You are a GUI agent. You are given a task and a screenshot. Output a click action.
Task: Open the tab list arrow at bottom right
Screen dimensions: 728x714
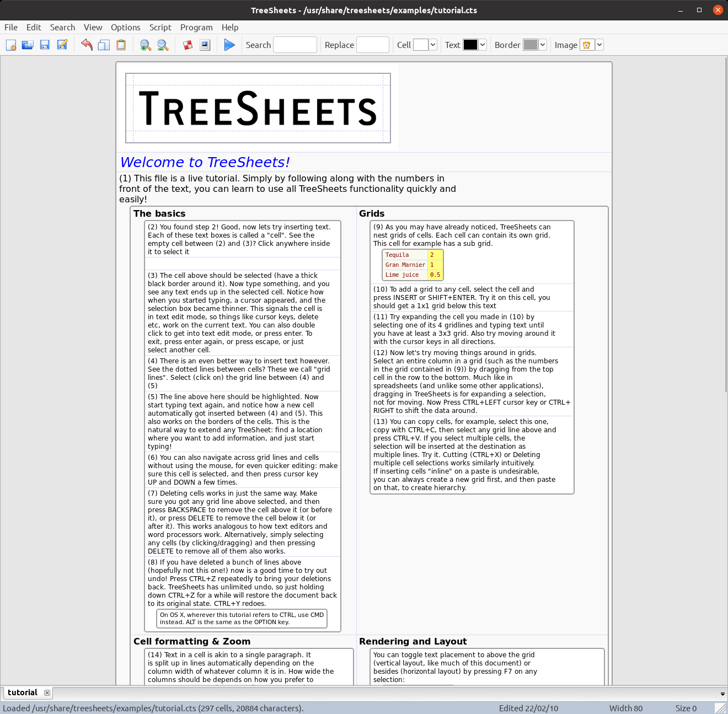point(722,694)
